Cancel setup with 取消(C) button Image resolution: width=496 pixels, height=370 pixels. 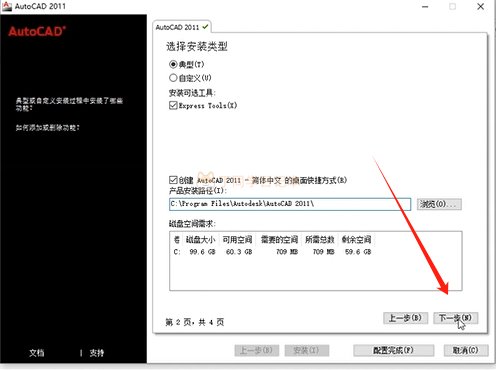[466, 350]
